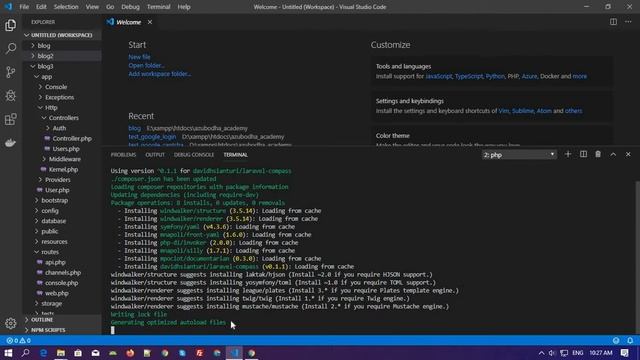The image size is (640, 360).
Task: Switch to the DEBUG CONSOLE tab
Action: click(x=194, y=155)
